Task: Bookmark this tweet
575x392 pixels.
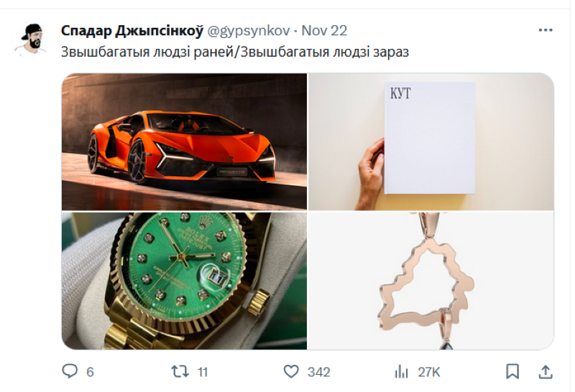Action: tap(512, 371)
